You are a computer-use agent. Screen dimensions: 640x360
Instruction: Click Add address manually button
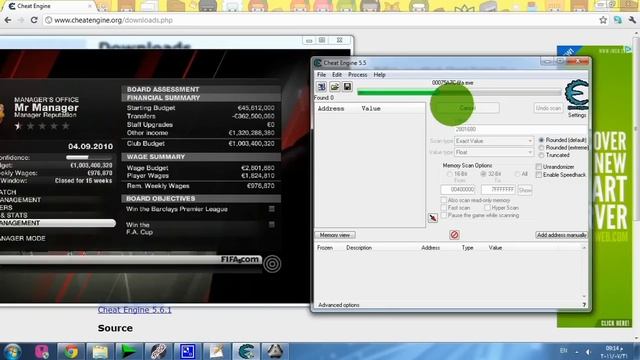pos(562,235)
